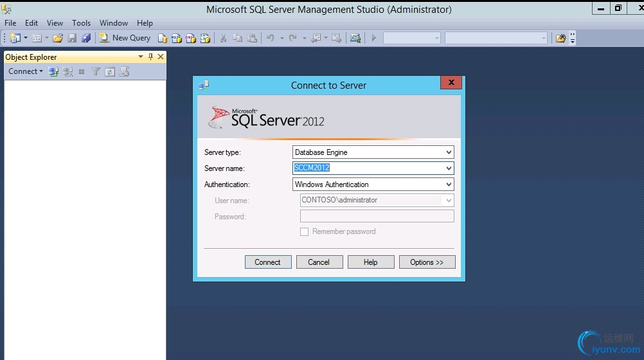This screenshot has height=360, width=644.
Task: Open the Tools menu
Action: (82, 23)
